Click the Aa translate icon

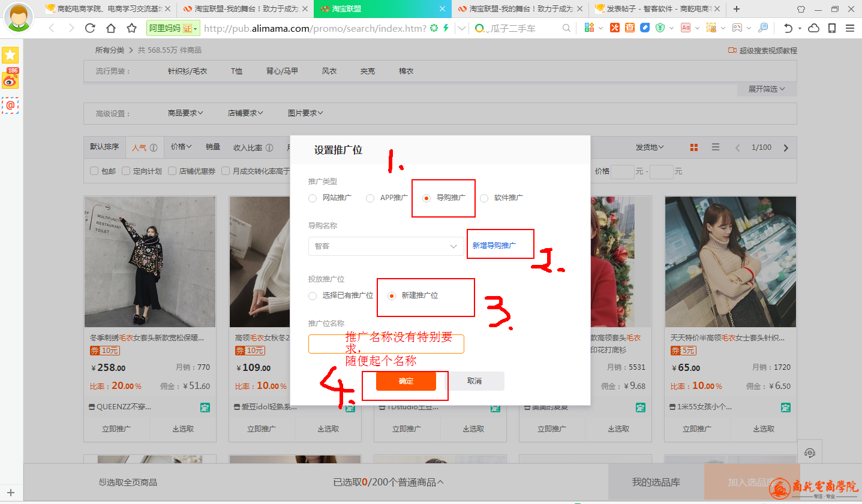[686, 28]
